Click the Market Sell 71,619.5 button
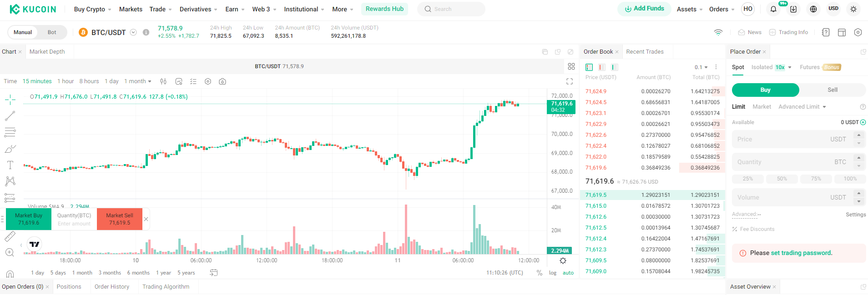Image resolution: width=868 pixels, height=295 pixels. 120,219
